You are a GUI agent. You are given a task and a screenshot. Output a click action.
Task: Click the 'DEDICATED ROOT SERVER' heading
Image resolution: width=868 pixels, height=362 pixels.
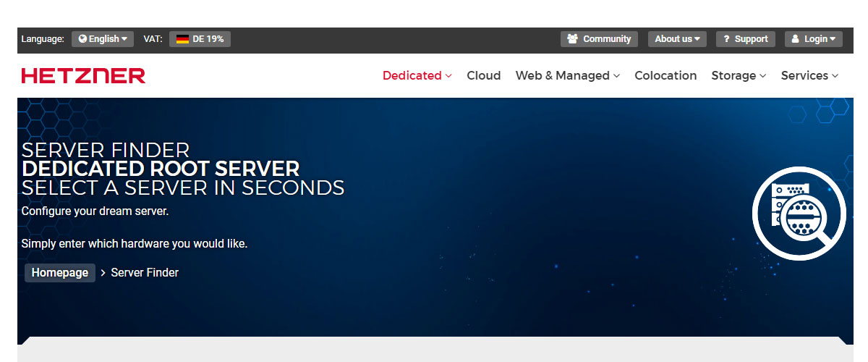(x=161, y=169)
